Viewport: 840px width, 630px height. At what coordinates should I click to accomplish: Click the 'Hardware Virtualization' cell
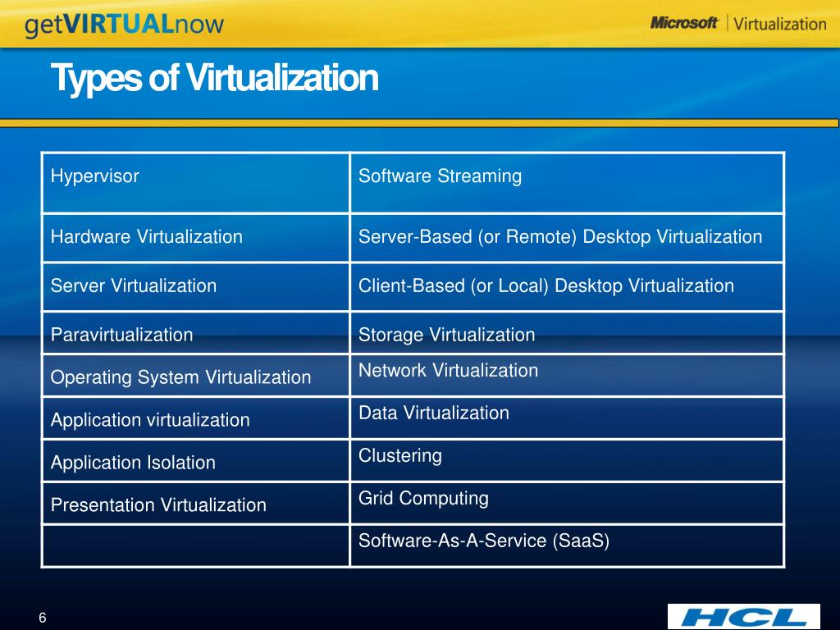[195, 238]
